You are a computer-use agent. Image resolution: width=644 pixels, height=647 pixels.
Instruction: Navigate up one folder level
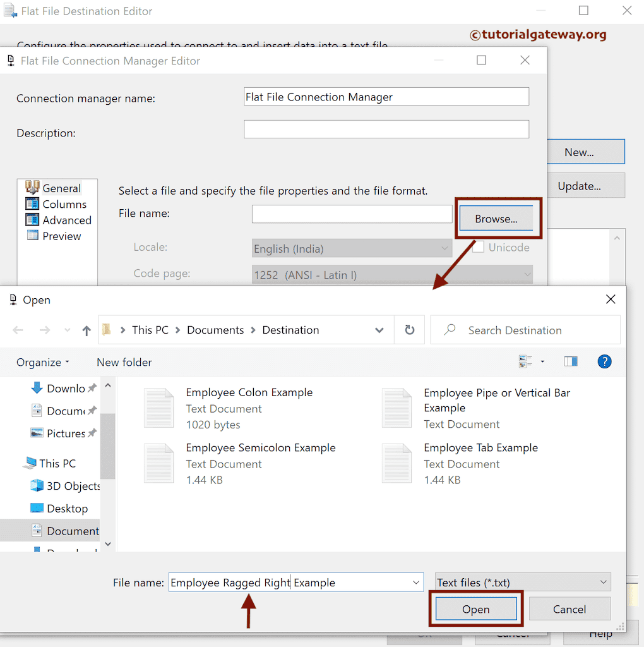click(86, 330)
